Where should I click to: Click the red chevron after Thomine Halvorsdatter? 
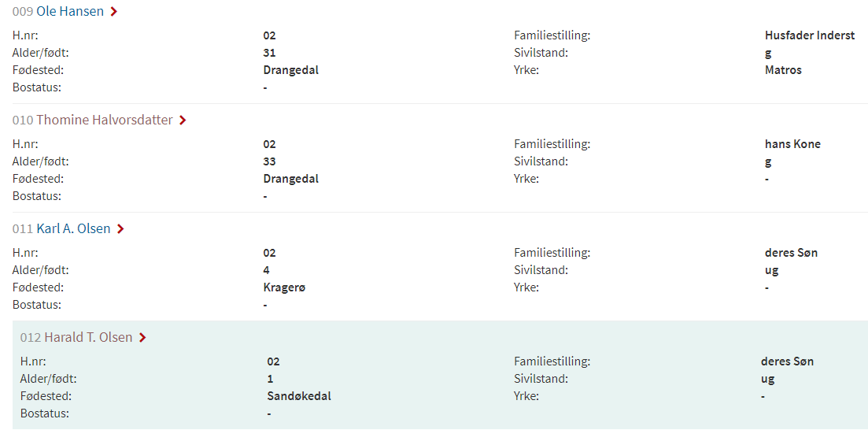click(183, 120)
